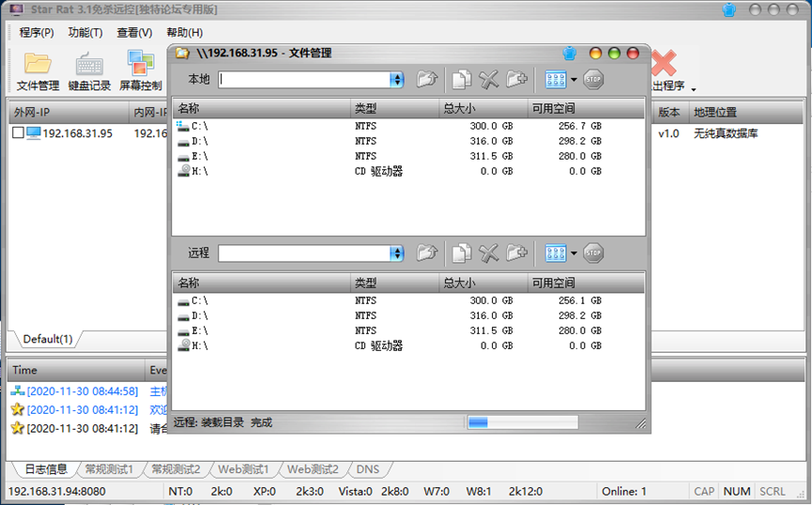Select local E:\ drive row

[408, 156]
